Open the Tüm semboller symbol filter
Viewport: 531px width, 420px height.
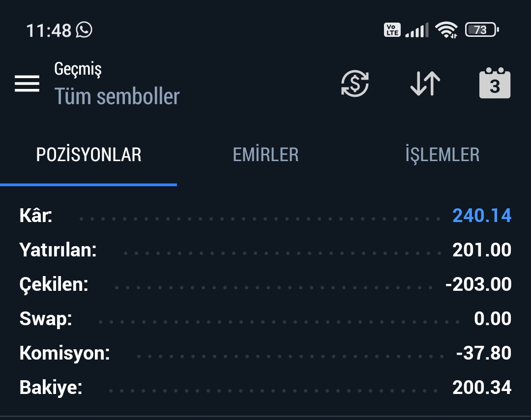pyautogui.click(x=117, y=96)
